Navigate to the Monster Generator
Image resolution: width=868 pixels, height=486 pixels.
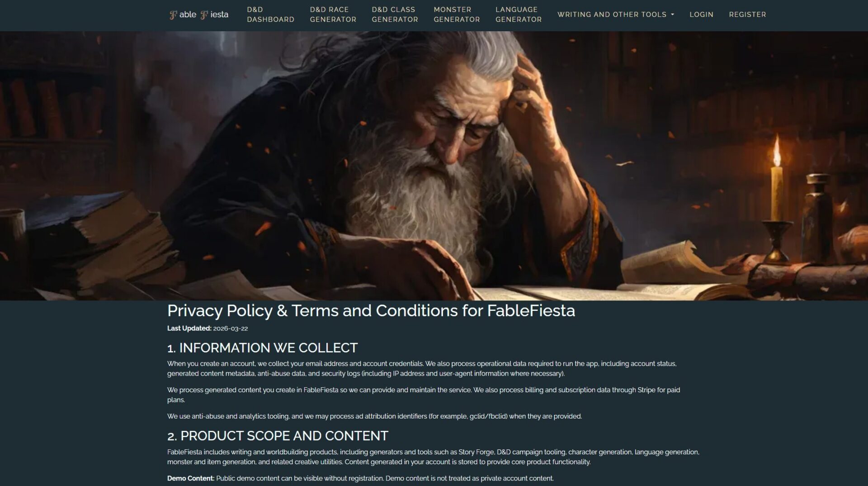[457, 14]
